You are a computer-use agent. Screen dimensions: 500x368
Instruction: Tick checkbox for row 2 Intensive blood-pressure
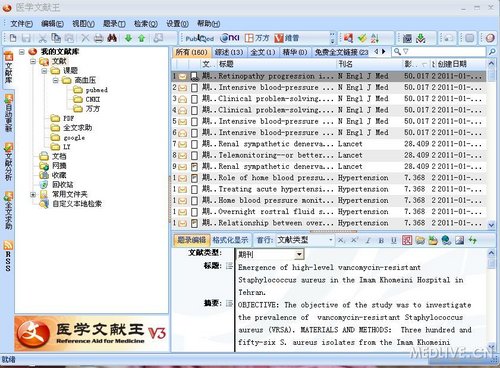pos(194,88)
